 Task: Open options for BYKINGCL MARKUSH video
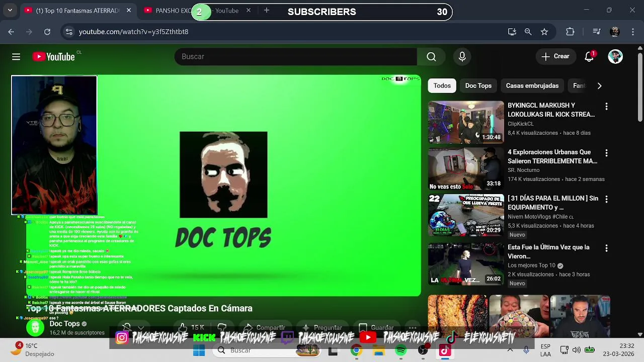click(606, 107)
